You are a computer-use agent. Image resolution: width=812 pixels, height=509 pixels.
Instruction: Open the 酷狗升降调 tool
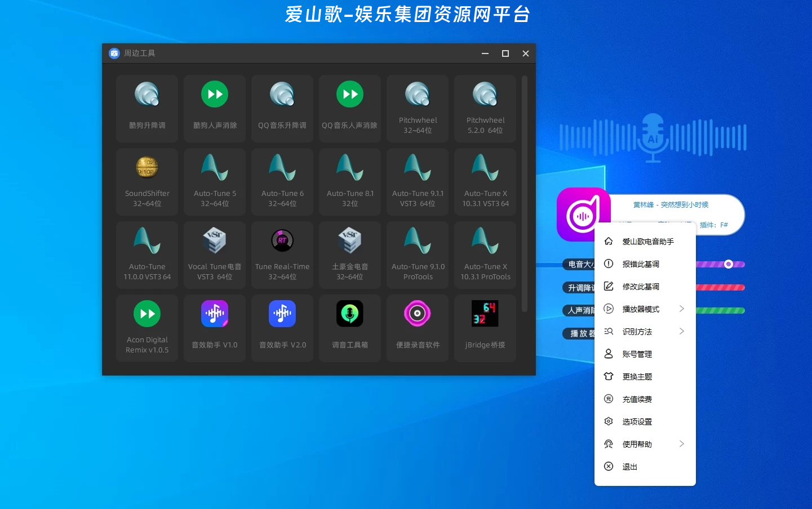tap(147, 108)
